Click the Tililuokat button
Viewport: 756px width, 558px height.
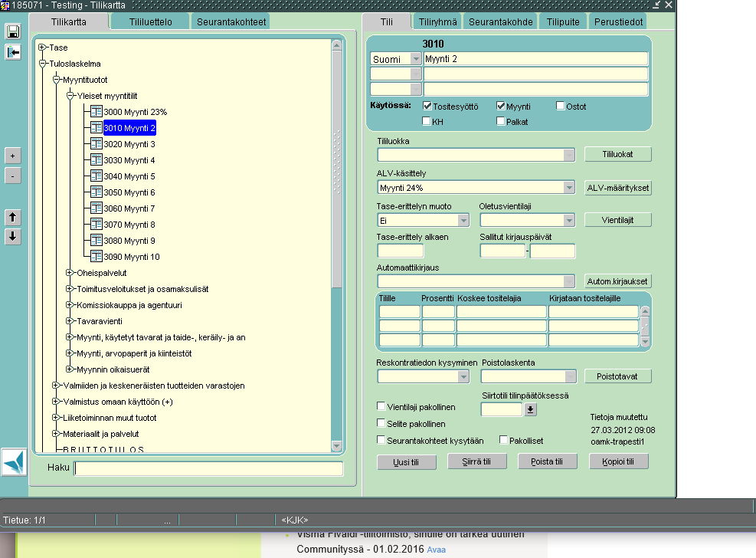[x=617, y=154]
